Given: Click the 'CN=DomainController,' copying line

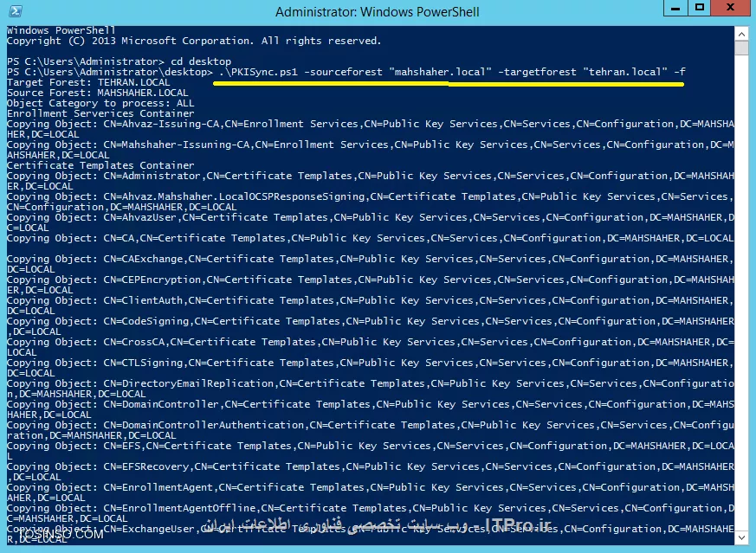Looking at the screenshot, I should (x=371, y=409).
